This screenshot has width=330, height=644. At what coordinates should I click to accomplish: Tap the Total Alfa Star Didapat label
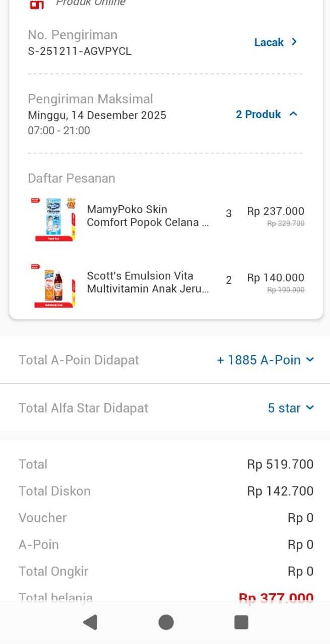coord(83,408)
